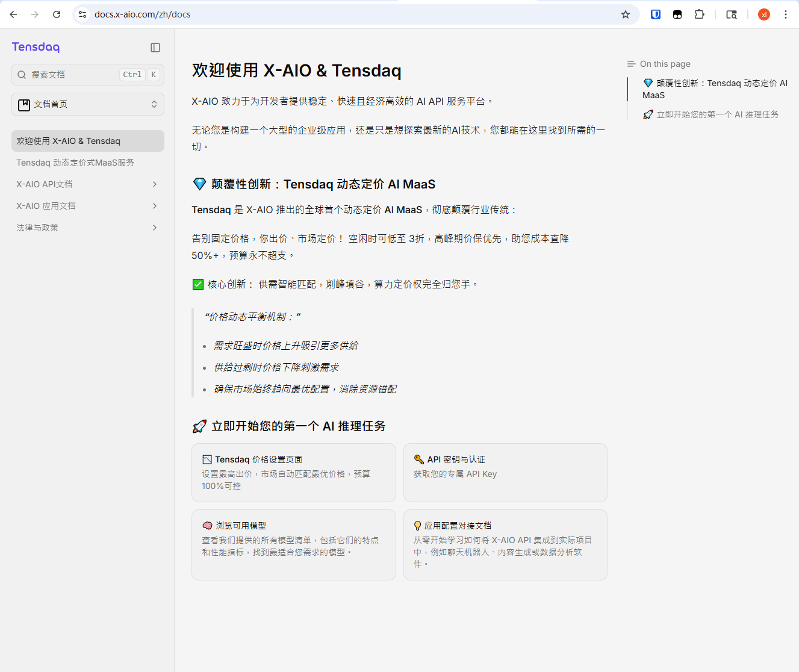The image size is (799, 672).
Task: Open the X-AIO API文档 sidebar item
Action: (88, 184)
